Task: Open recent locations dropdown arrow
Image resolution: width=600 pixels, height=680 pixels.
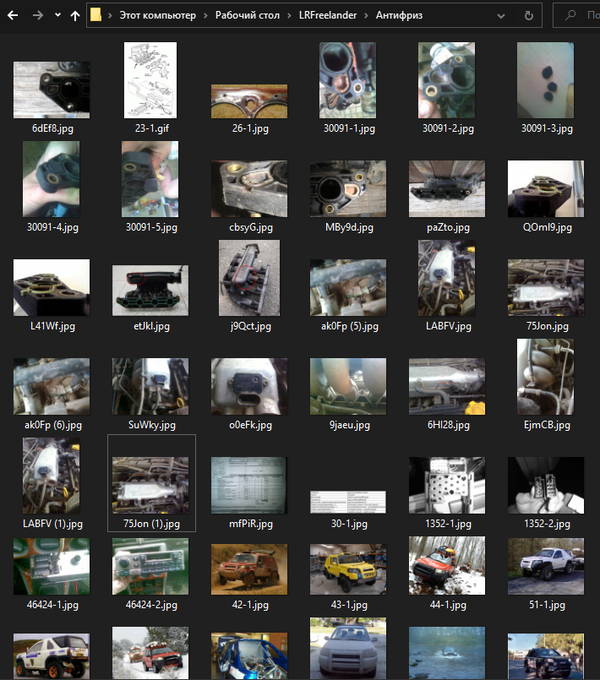Action: click(x=58, y=15)
